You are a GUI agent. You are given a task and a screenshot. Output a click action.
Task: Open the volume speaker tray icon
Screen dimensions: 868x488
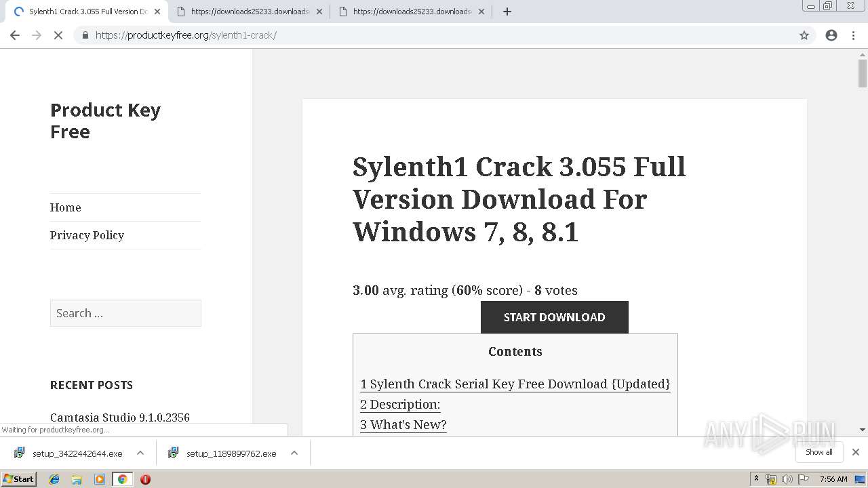coord(787,479)
